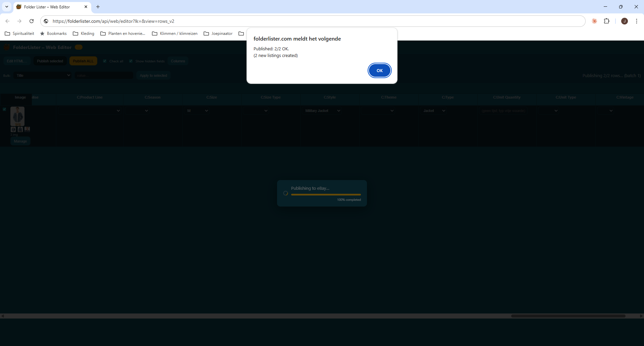Go back to previous page

tap(7, 21)
